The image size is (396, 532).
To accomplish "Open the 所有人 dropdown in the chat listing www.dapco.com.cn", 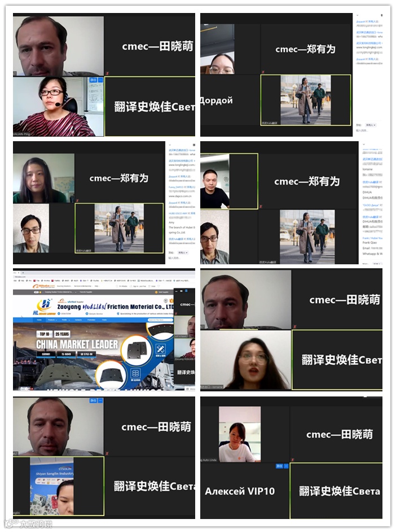I will point(183,252).
